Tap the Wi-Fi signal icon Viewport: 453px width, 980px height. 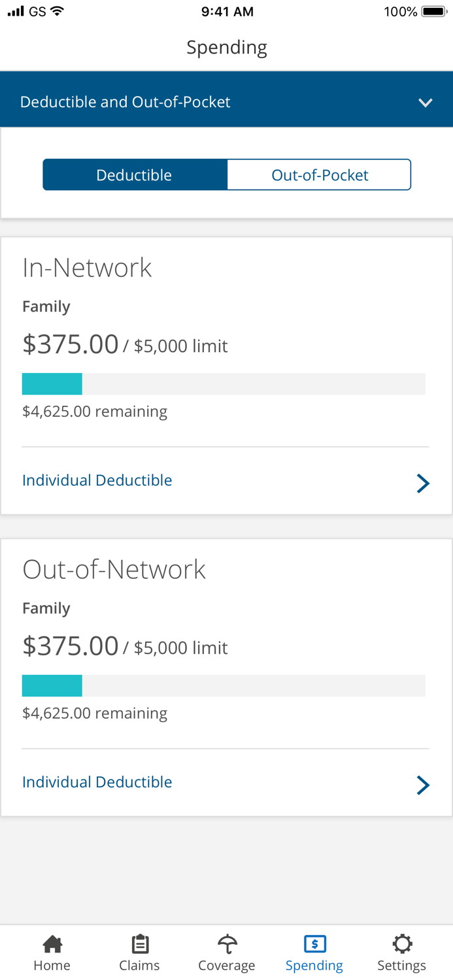pyautogui.click(x=58, y=12)
